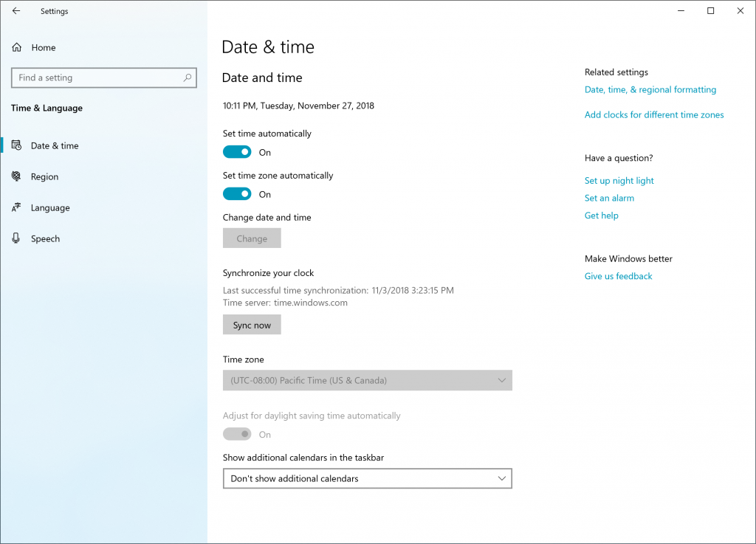Toggle Adjust for daylight saving time automatically
The height and width of the screenshot is (544, 756).
tap(236, 434)
